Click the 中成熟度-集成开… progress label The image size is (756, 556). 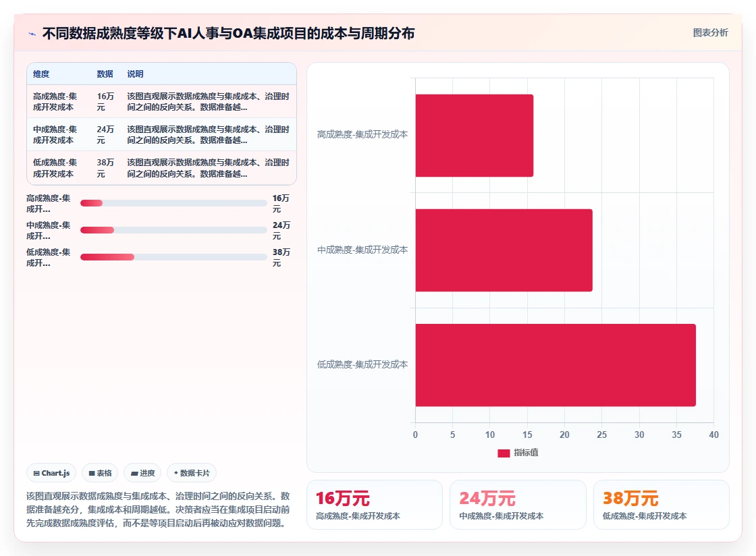coord(48,230)
